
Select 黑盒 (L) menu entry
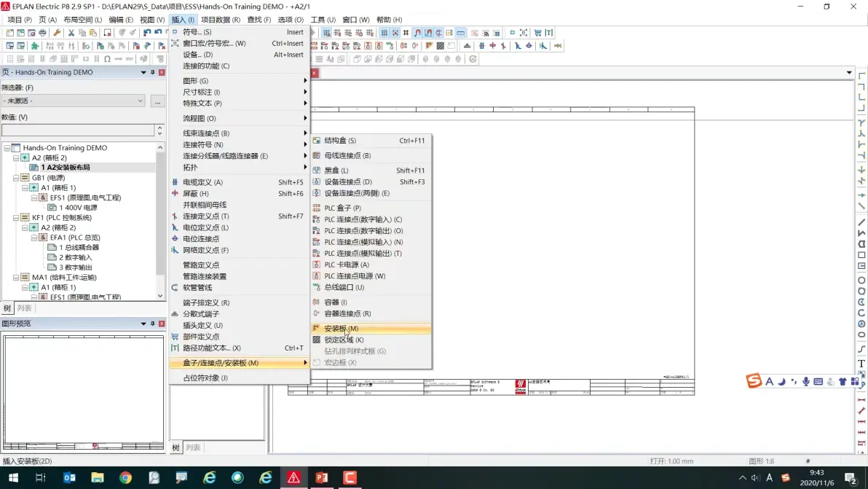coord(371,171)
